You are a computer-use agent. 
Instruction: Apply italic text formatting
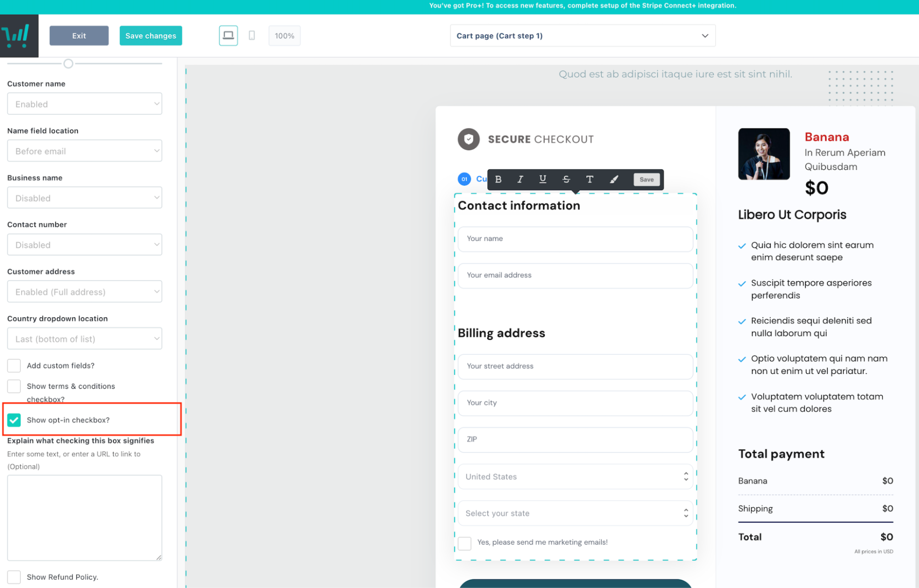520,180
